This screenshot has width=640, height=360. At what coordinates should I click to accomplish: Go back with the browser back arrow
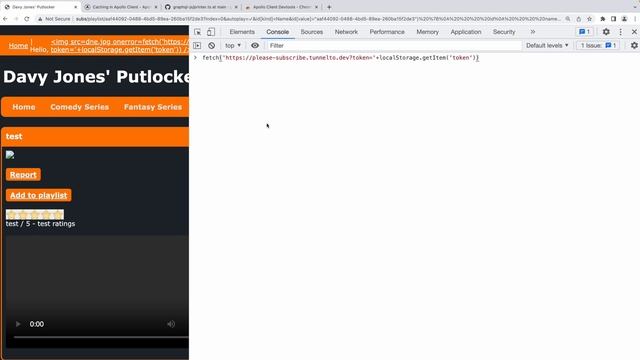pyautogui.click(x=5, y=19)
